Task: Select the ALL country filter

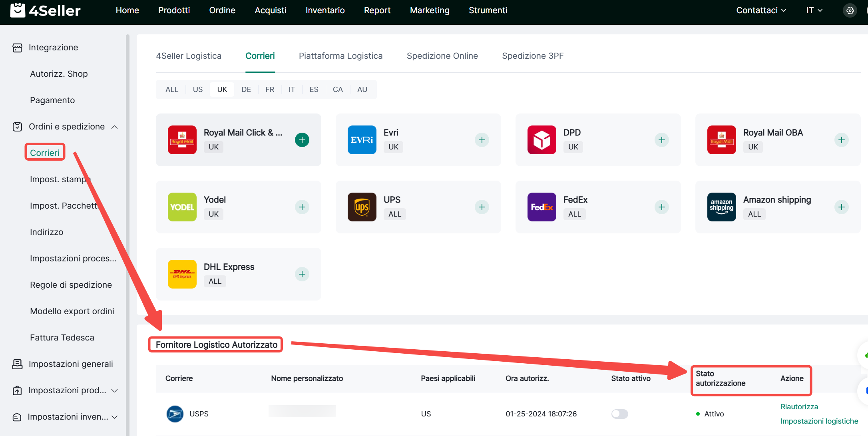Action: click(x=172, y=90)
